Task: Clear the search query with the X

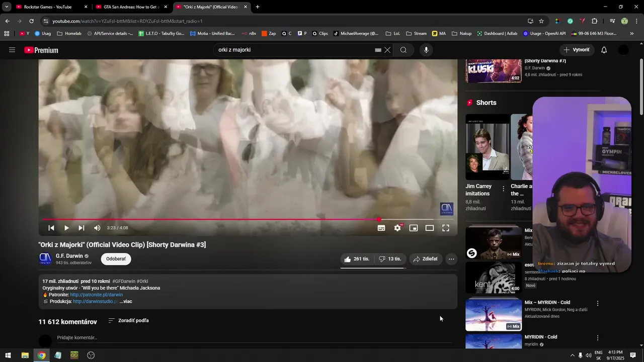Action: (x=387, y=50)
